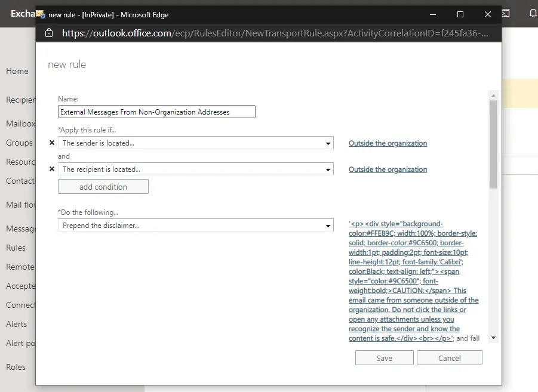538x392 pixels.
Task: Open Message trace in Exchange admin sidebar
Action: coord(20,229)
